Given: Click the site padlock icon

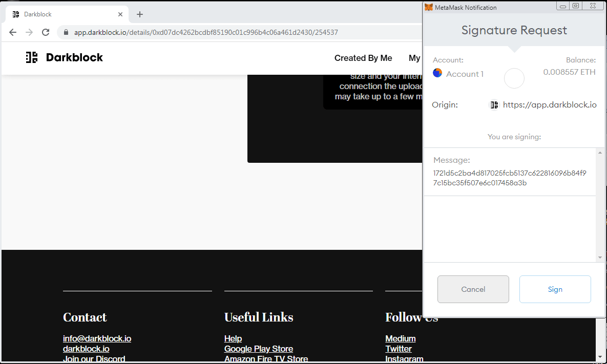Looking at the screenshot, I should [x=66, y=32].
